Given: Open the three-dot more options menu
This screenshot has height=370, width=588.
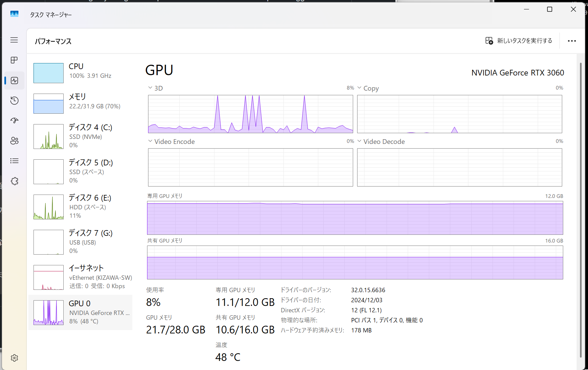Looking at the screenshot, I should (x=572, y=41).
